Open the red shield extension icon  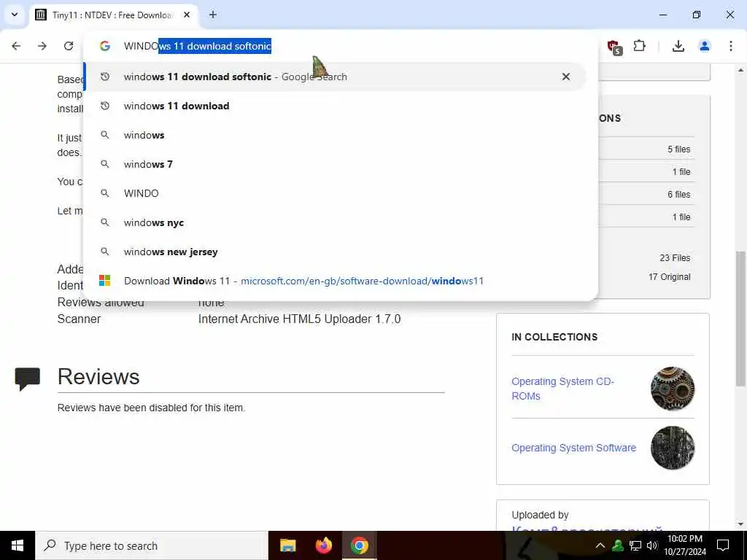tap(614, 47)
